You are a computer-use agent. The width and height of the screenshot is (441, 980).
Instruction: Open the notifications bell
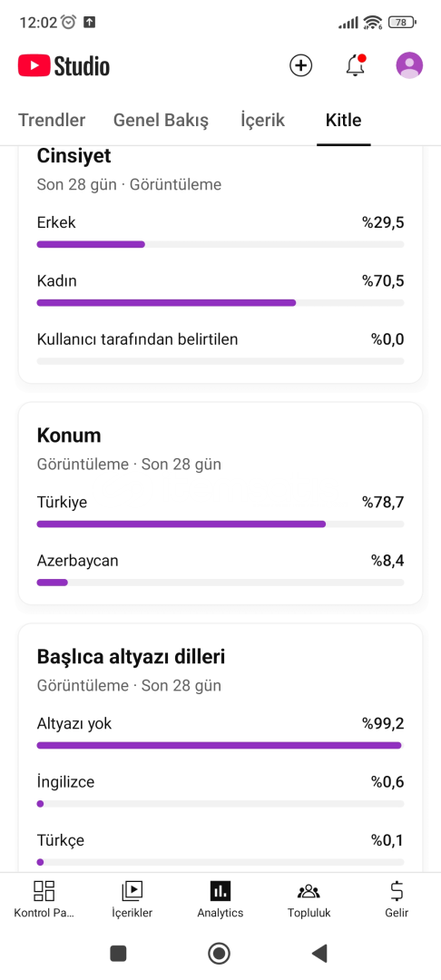pos(356,65)
